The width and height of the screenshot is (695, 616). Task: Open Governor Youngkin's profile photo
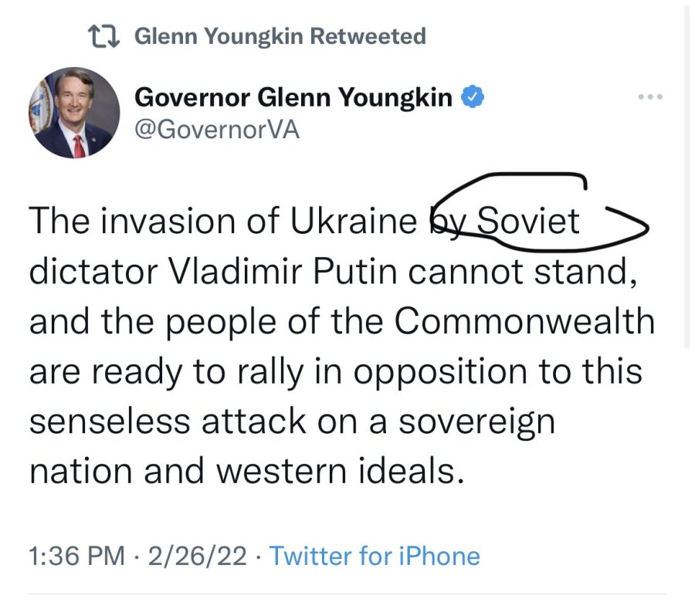pyautogui.click(x=74, y=113)
